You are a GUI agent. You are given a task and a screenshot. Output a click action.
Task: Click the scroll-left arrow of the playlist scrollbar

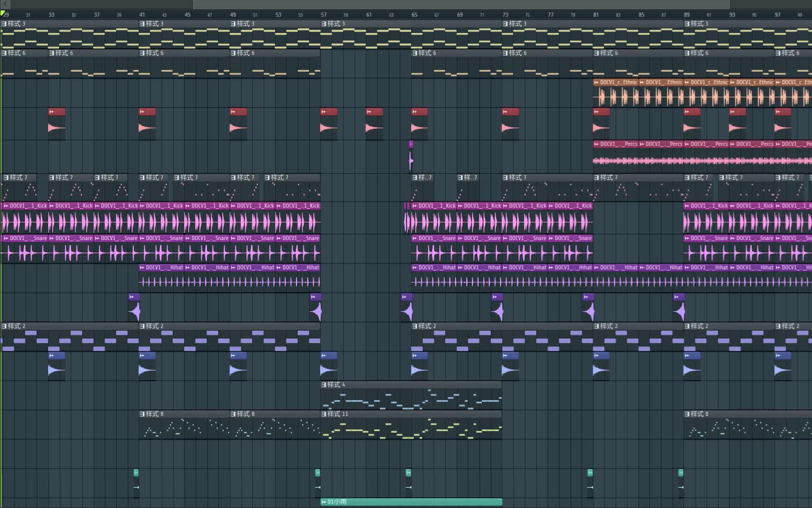click(x=5, y=4)
